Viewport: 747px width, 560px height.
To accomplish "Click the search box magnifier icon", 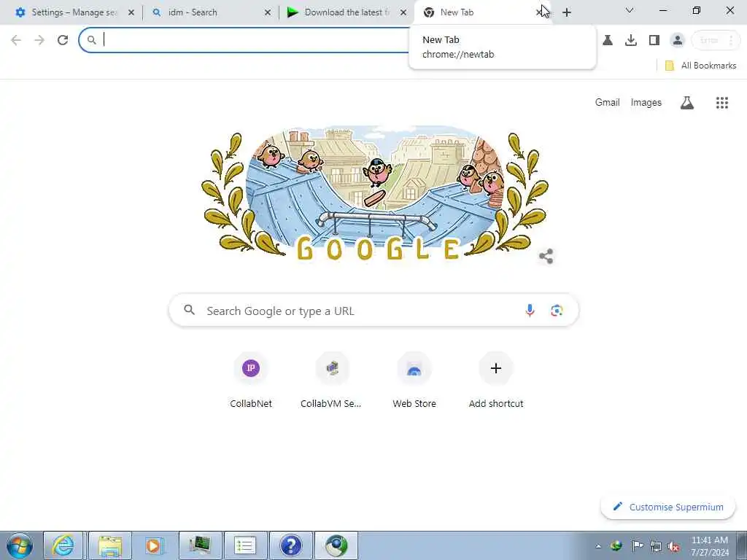I will 190,310.
